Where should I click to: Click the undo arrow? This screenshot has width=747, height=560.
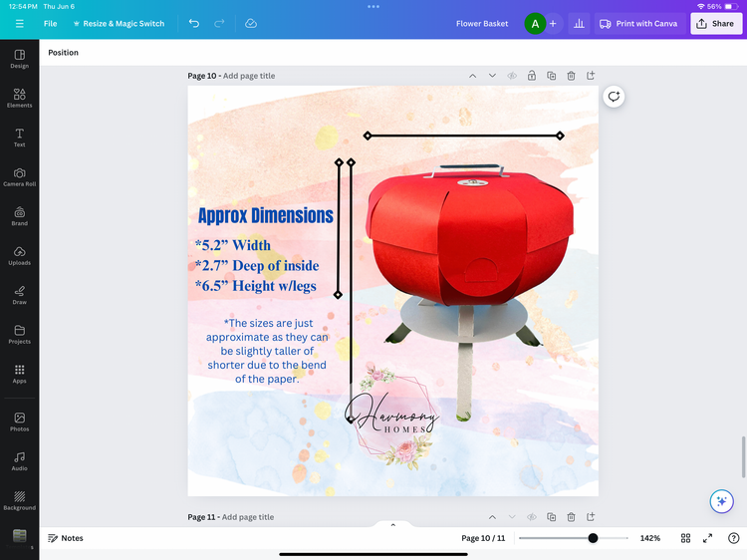point(194,23)
